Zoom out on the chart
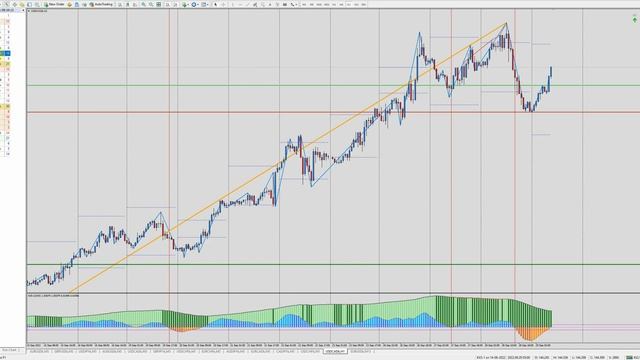Viewport: 640px width, 360px height. click(151, 4)
